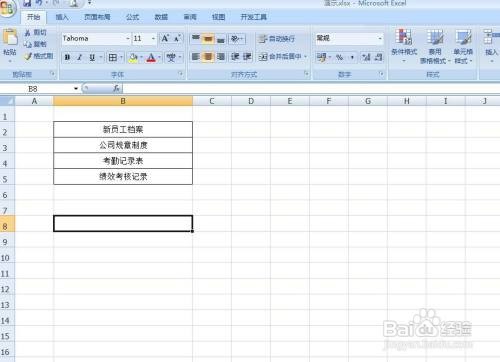Toggle italic formatting
Viewport: 500px width, 362px height.
pyautogui.click(x=80, y=57)
